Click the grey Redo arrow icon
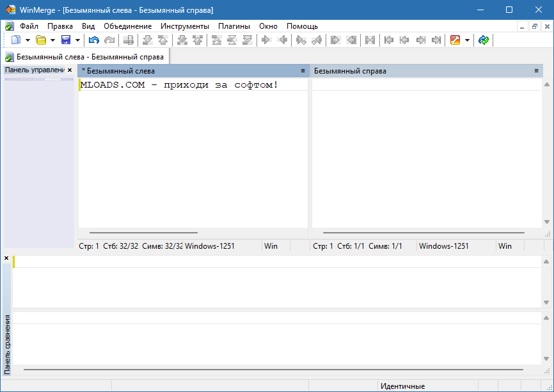The height and width of the screenshot is (392, 554). point(109,40)
